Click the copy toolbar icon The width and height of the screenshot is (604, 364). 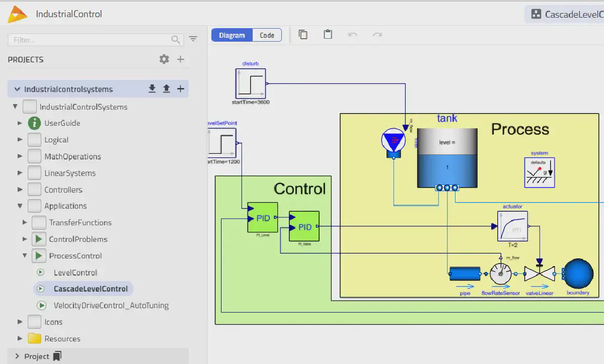(x=303, y=35)
